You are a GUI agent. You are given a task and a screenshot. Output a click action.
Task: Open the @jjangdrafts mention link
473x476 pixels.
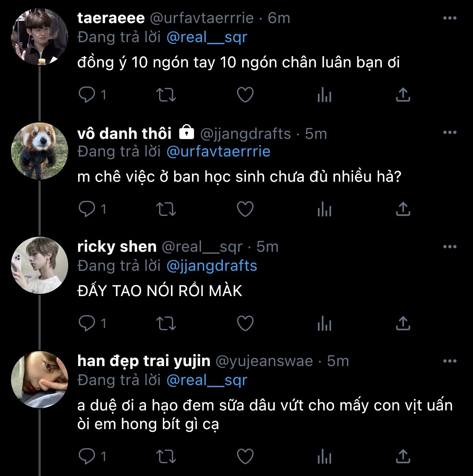click(x=212, y=266)
